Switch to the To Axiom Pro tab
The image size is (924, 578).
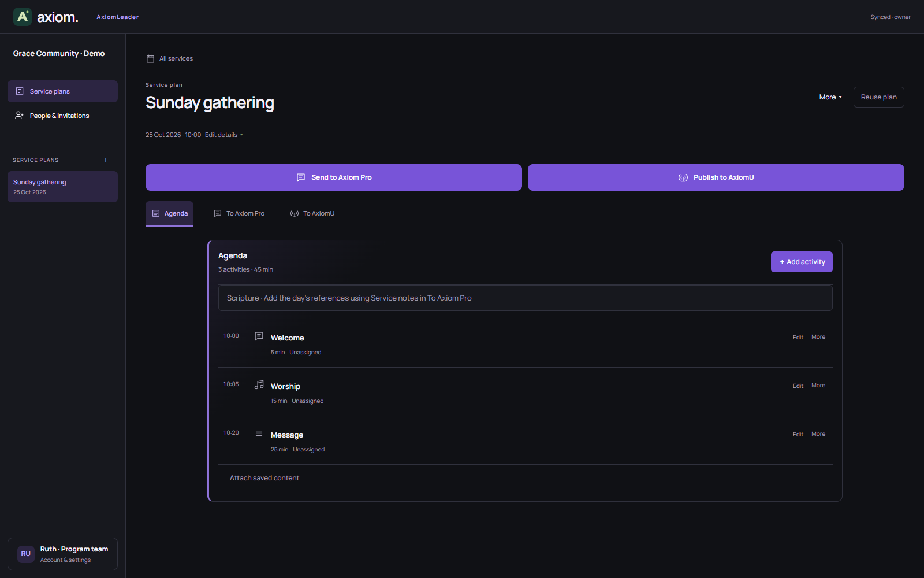(239, 213)
